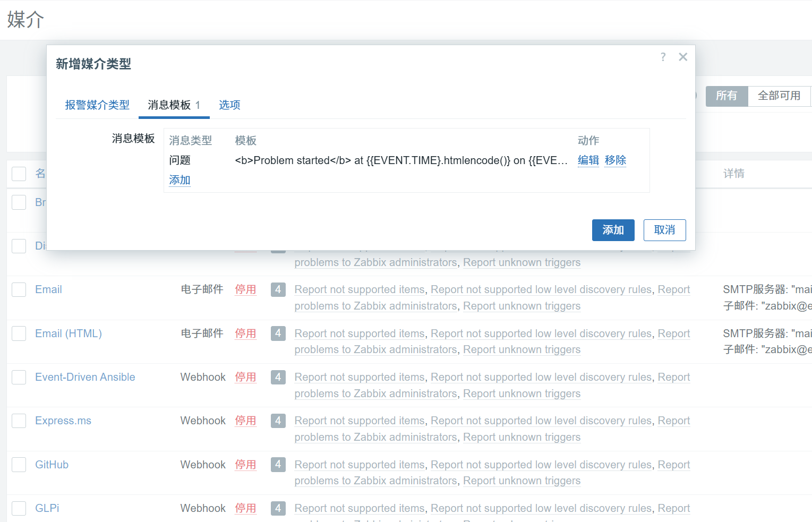Viewport: 812px width, 522px height.
Task: Open the Event-Driven Ansible media type
Action: pos(85,377)
